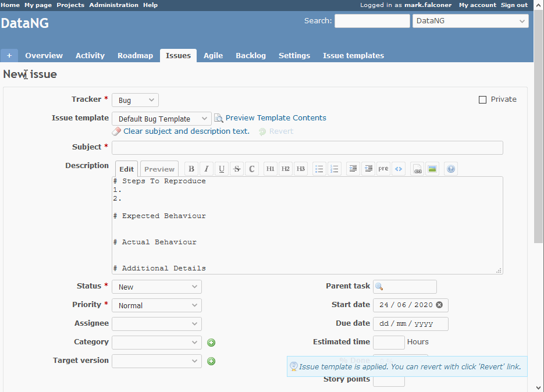Focus the Search input field
The image size is (544, 392).
pos(372,21)
